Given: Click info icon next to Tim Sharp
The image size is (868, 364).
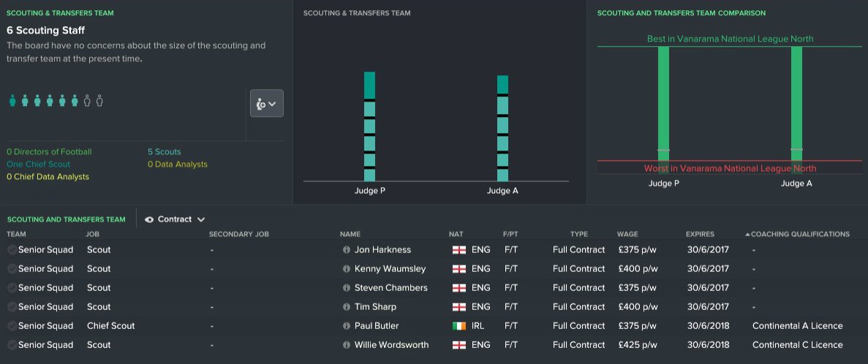Looking at the screenshot, I should click(346, 307).
